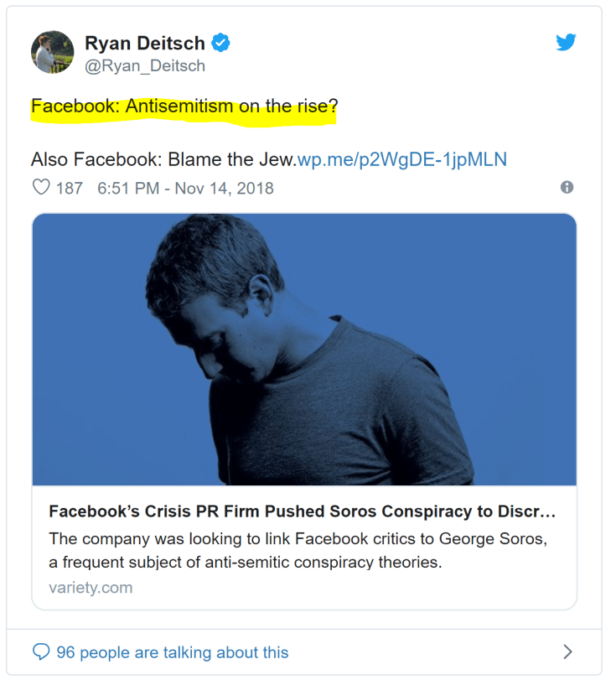
Task: Like the tweet with the heart icon
Action: [41, 187]
